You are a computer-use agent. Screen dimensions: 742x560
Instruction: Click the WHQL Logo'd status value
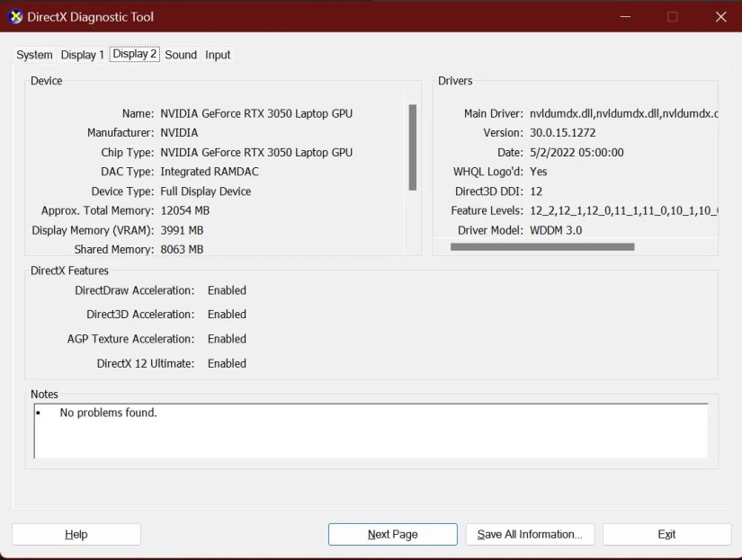539,171
